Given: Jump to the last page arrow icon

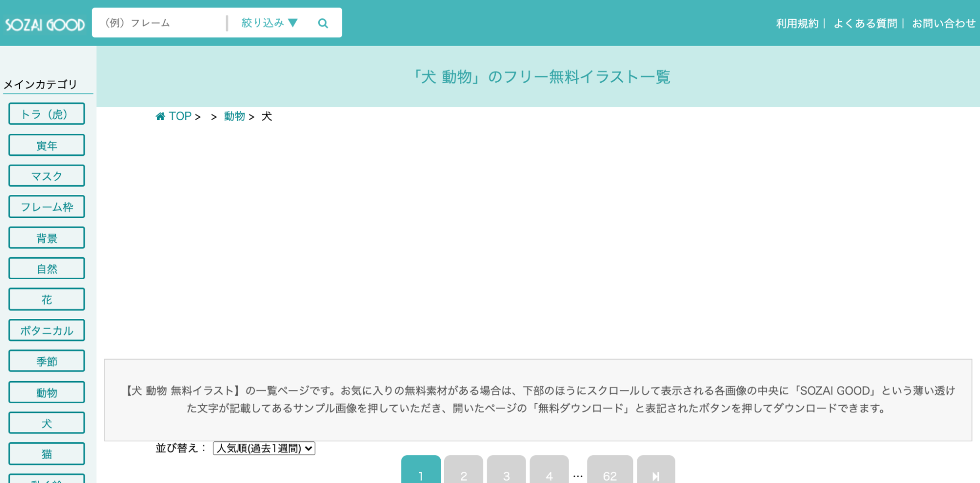Looking at the screenshot, I should tap(655, 474).
